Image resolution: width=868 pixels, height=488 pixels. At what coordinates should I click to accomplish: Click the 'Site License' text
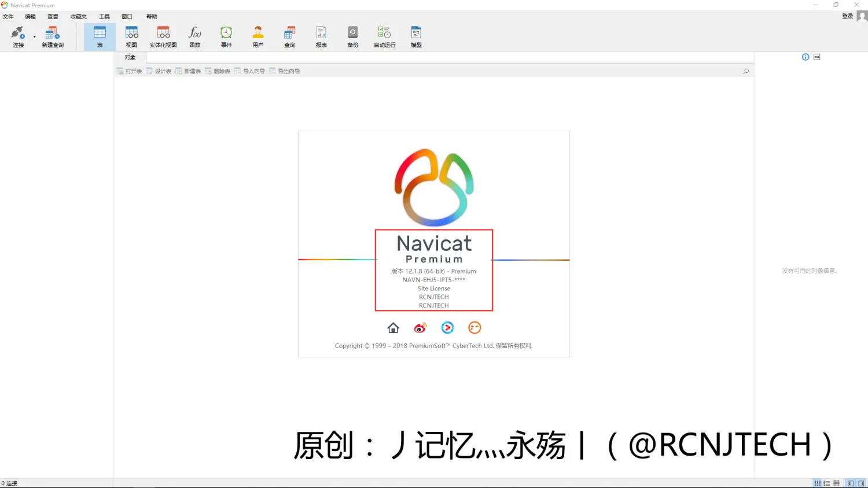pyautogui.click(x=434, y=289)
